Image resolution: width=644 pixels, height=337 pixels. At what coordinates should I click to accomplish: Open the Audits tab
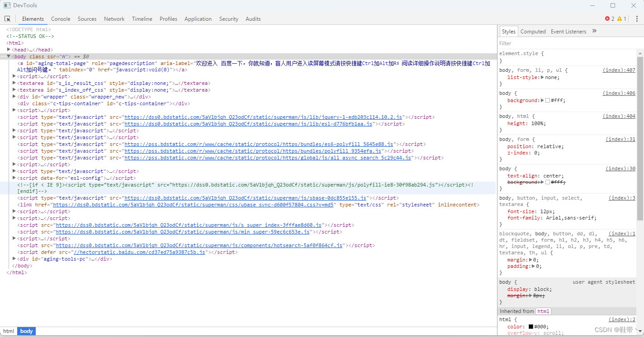tap(253, 19)
